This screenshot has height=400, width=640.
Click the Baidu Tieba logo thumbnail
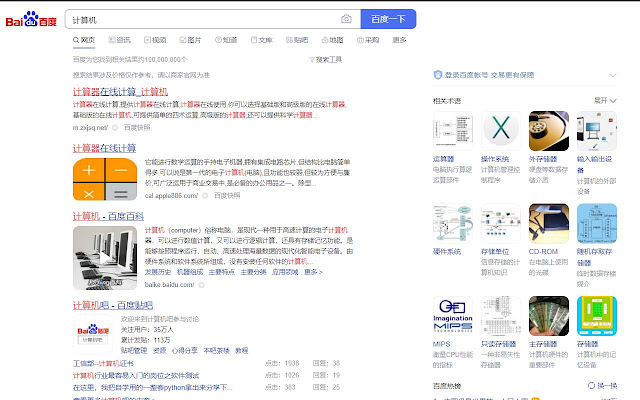pos(93,334)
